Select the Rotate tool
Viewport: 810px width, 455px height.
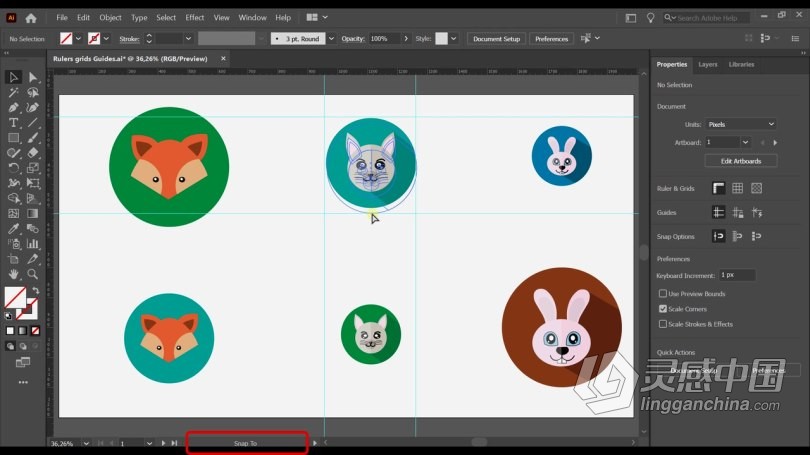pos(13,168)
